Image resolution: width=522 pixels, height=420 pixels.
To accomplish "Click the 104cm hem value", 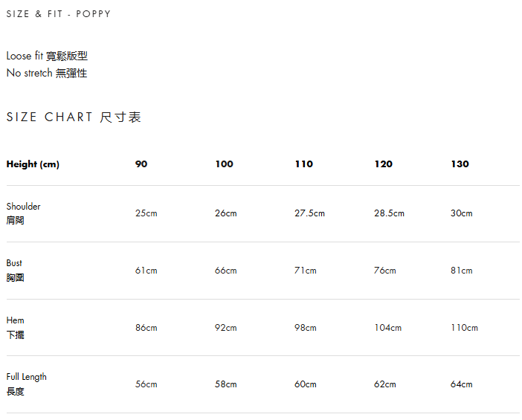I will (x=387, y=328).
